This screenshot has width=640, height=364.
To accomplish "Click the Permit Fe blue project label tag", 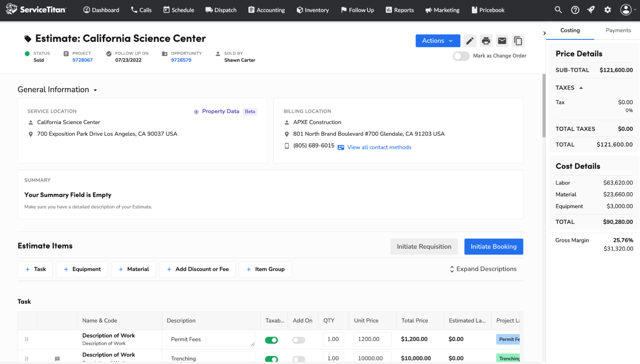I will pos(508,339).
